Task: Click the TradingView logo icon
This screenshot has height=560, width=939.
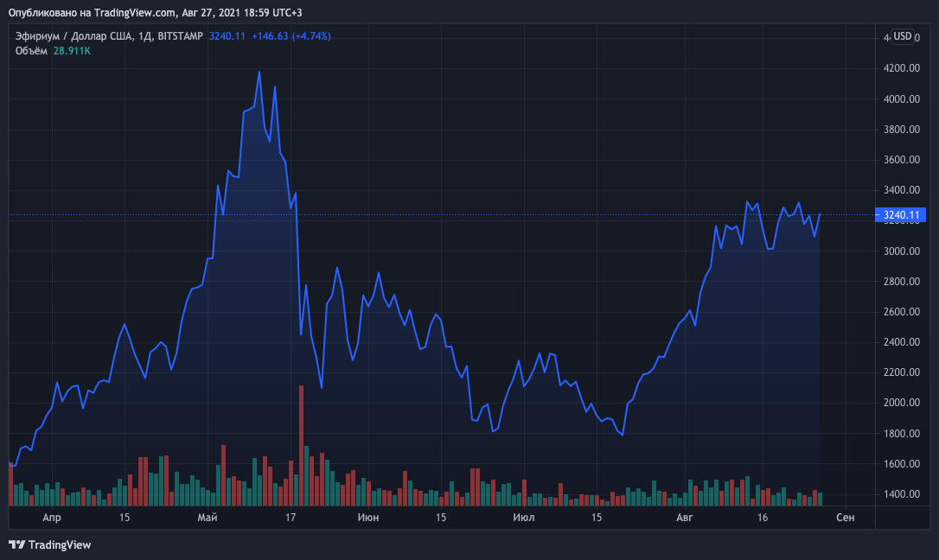Action: (x=16, y=544)
